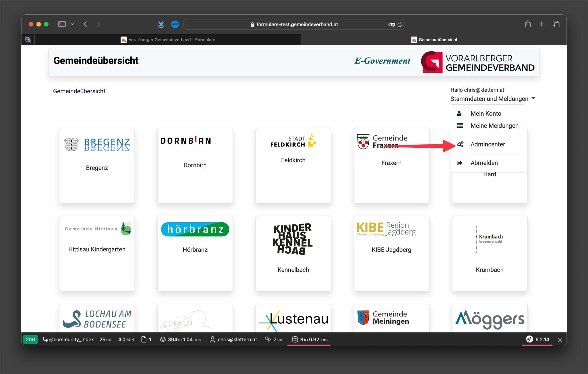Open the Kennelbach Kinderhaus card
Image resolution: width=588 pixels, height=374 pixels.
(x=293, y=254)
